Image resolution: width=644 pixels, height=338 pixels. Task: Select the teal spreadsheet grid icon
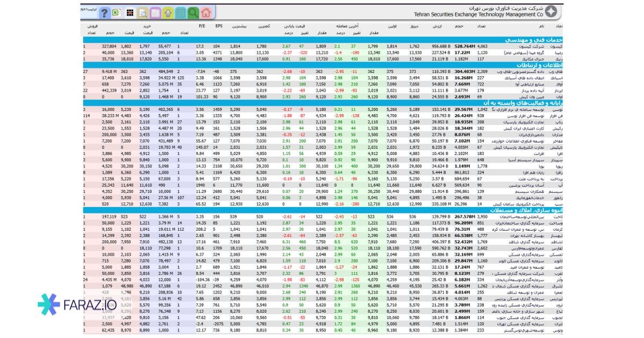tap(180, 13)
